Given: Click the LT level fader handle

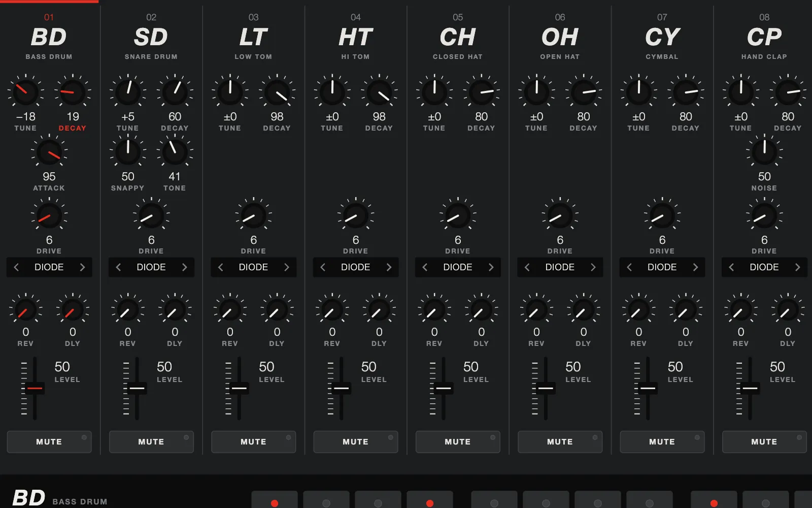Looking at the screenshot, I should coord(239,389).
